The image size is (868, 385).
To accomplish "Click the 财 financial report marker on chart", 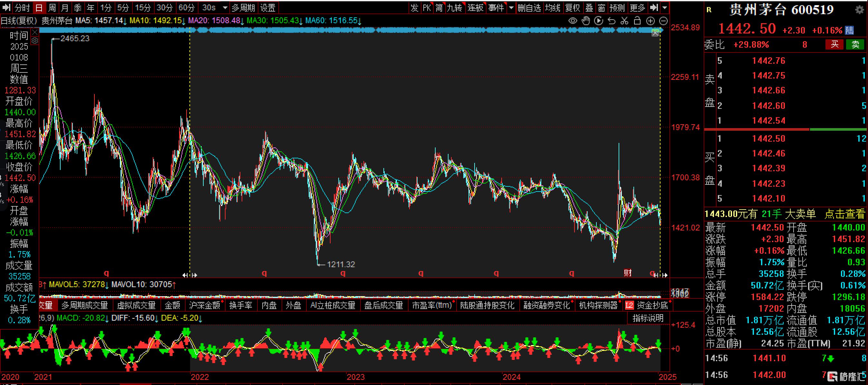I will click(627, 273).
